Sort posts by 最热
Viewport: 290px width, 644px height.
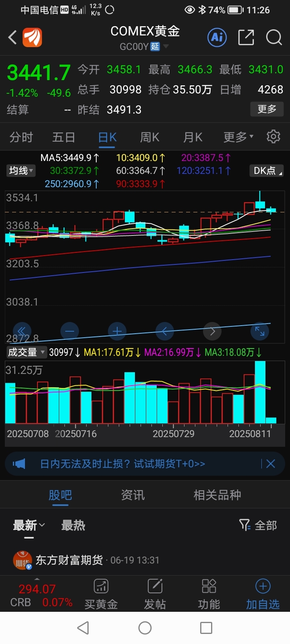coord(73,525)
